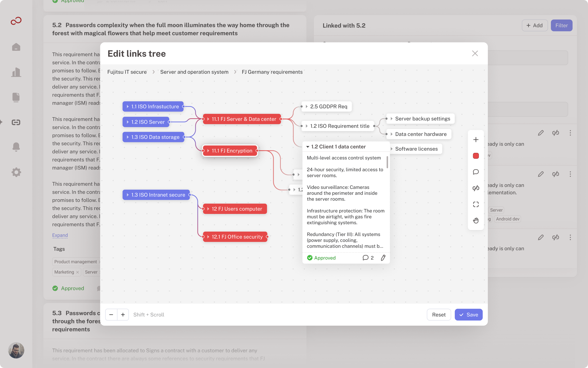This screenshot has width=588, height=368.
Task: Open comments on the Client 1 data center card
Action: click(368, 258)
